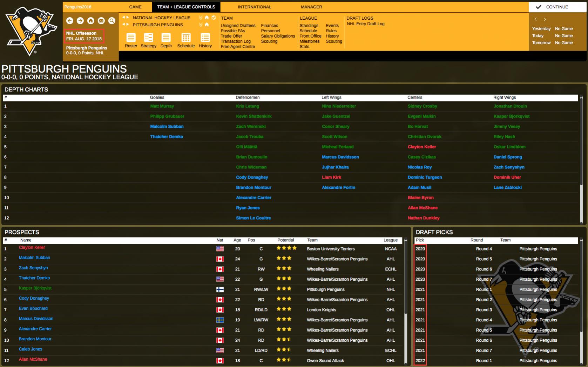Viewport: 588px width, 367px height.
Task: Click the Finnish flag in Kasper Björkqvist's row
Action: [220, 289]
